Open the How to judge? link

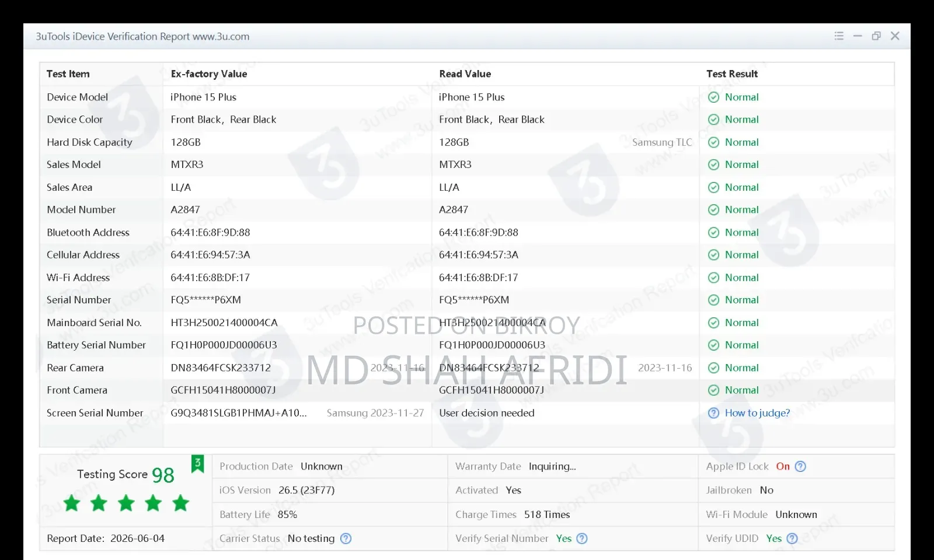(x=757, y=413)
